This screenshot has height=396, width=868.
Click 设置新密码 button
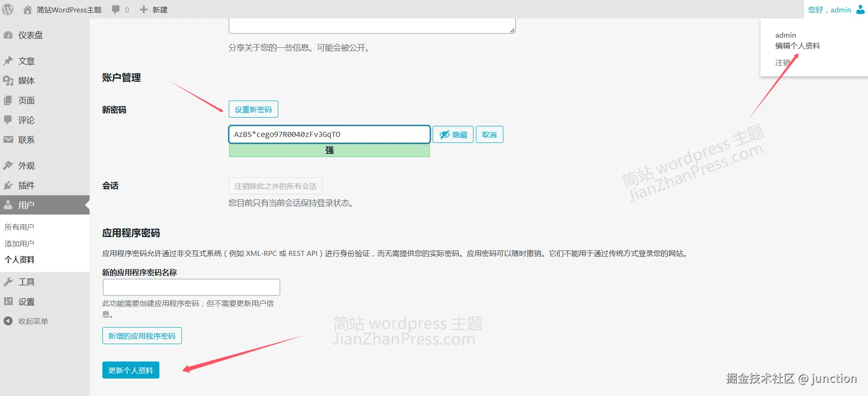point(254,109)
